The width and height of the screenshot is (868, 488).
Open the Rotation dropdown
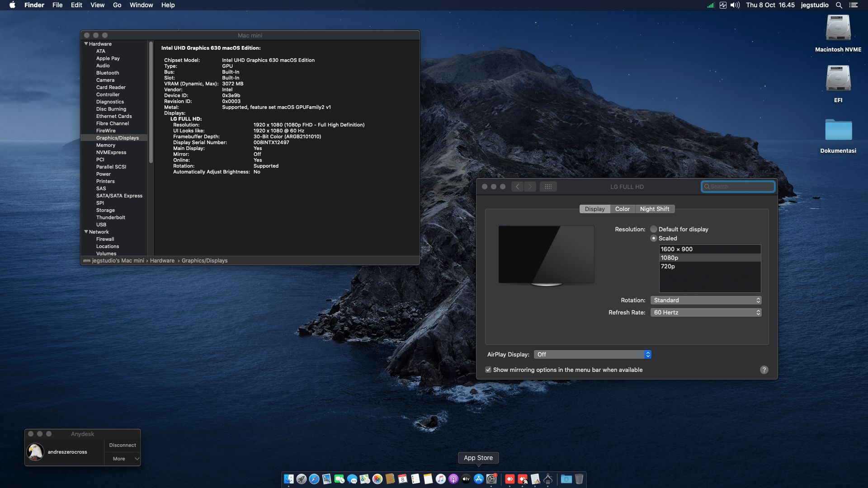tap(705, 300)
